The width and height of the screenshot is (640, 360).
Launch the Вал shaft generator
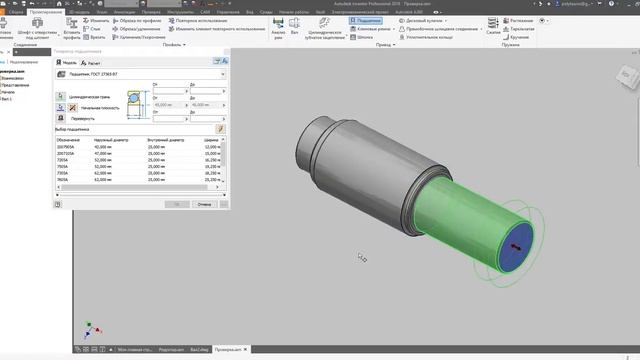click(x=294, y=25)
